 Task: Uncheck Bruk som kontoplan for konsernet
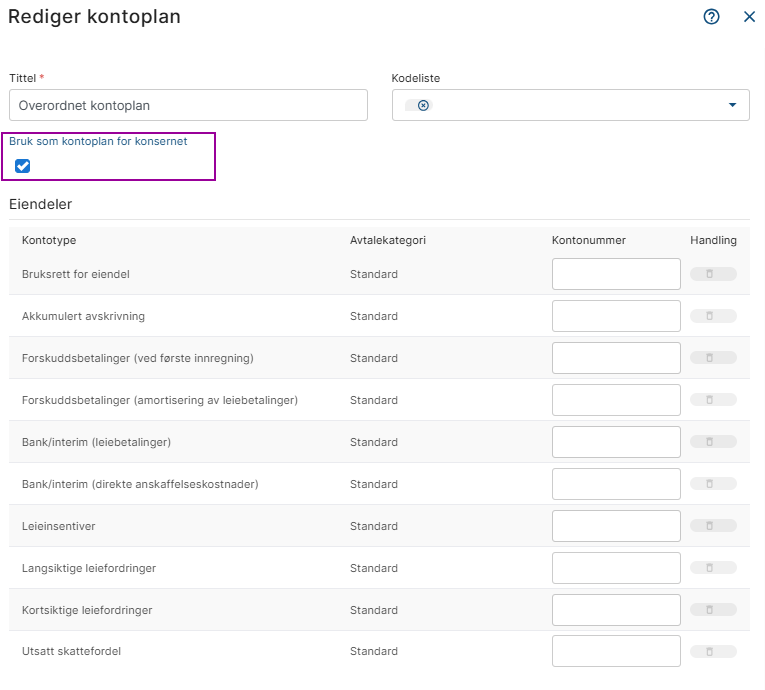click(x=23, y=166)
